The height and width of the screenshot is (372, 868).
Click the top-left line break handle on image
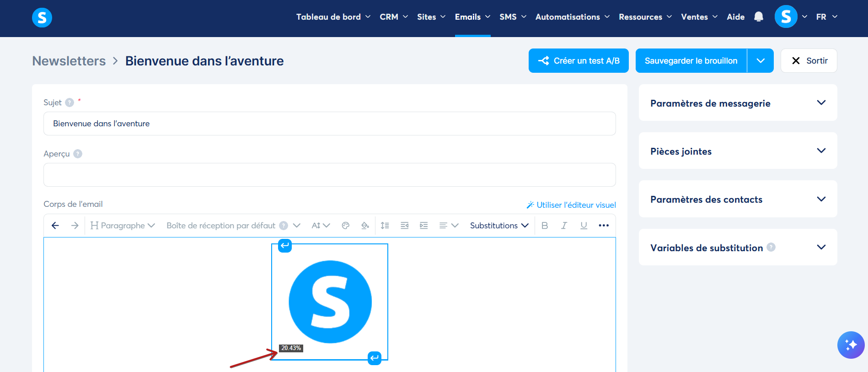[285, 246]
